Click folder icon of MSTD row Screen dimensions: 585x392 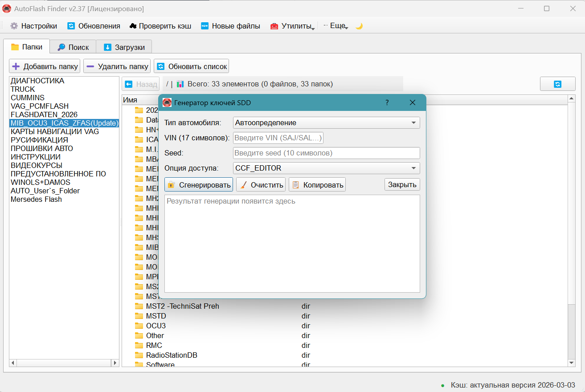pyautogui.click(x=139, y=316)
